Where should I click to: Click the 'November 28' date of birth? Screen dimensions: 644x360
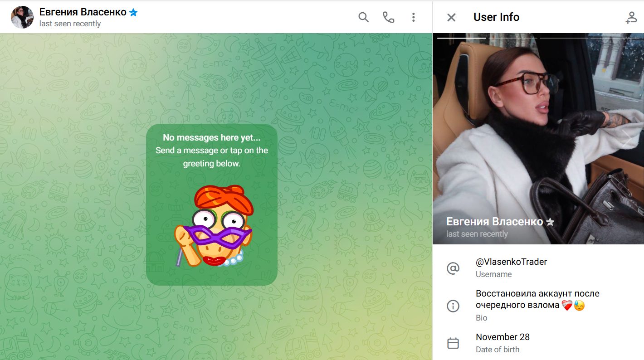click(x=503, y=337)
